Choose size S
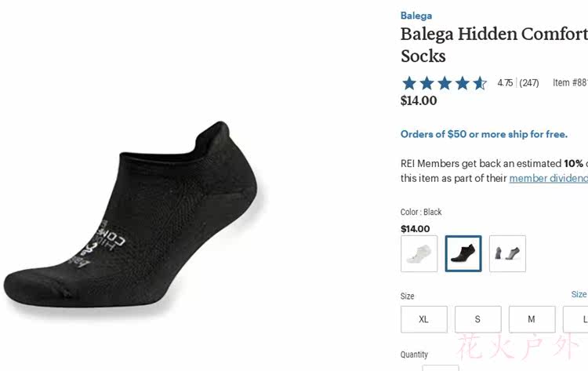 [477, 319]
